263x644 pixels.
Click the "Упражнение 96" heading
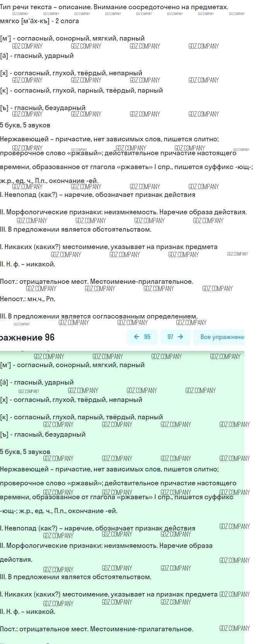(27, 337)
